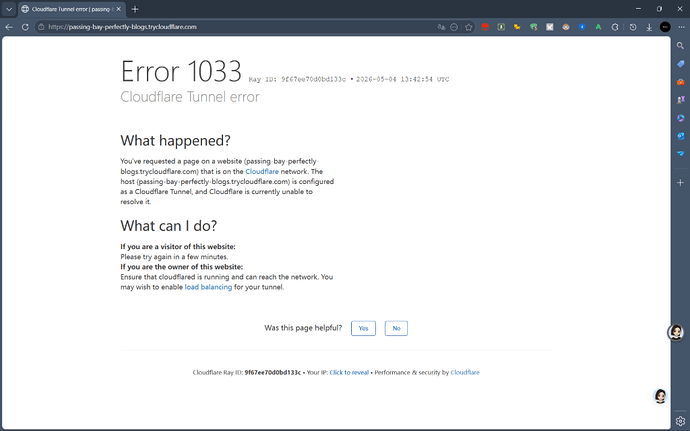The width and height of the screenshot is (690, 431).
Task: Open the sidebar blue shopping tag icon
Action: (680, 64)
